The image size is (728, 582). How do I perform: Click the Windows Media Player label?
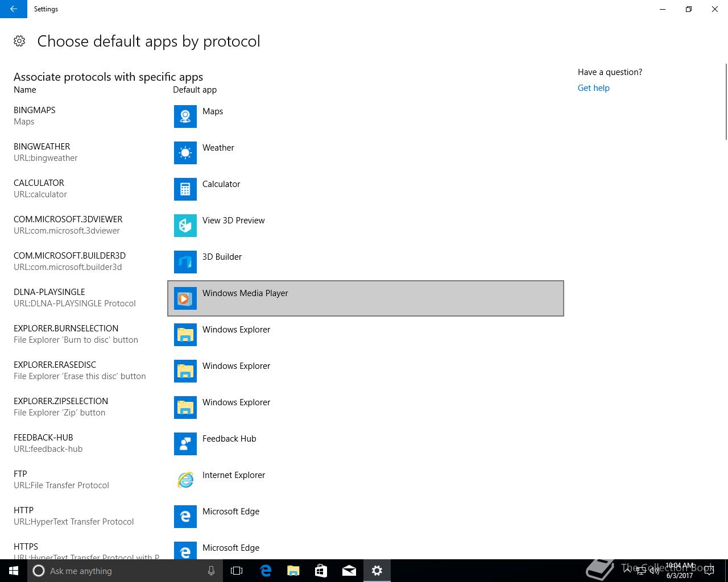click(245, 293)
